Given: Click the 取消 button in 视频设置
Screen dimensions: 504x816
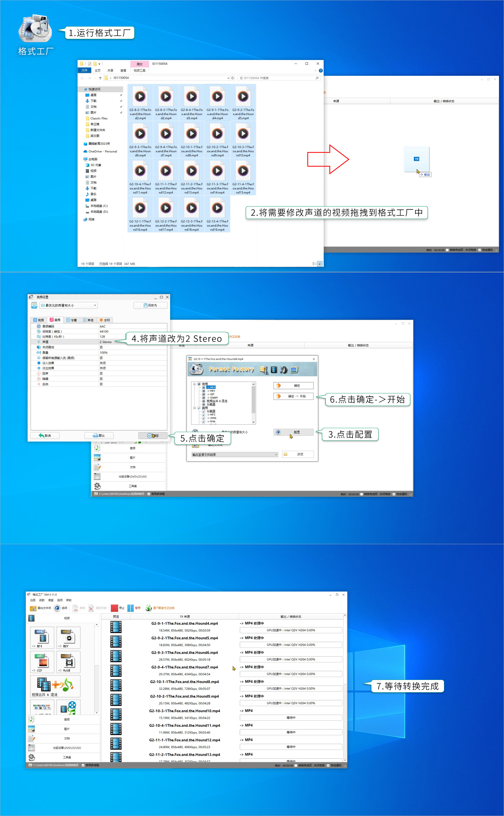Looking at the screenshot, I should 45,435.
